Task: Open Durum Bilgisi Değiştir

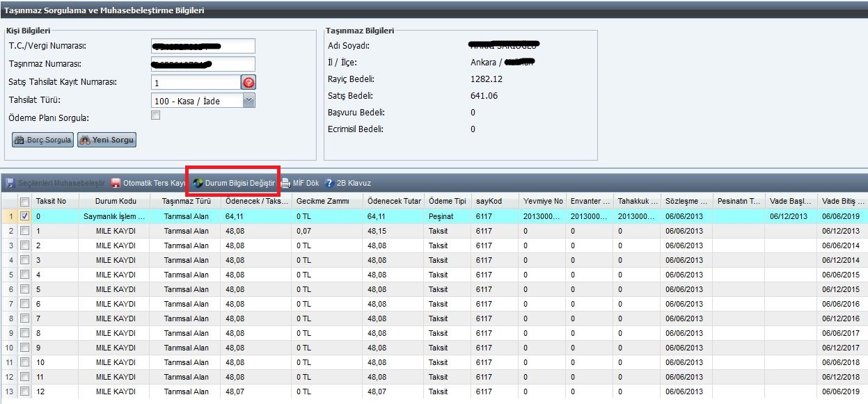Action: 235,183
